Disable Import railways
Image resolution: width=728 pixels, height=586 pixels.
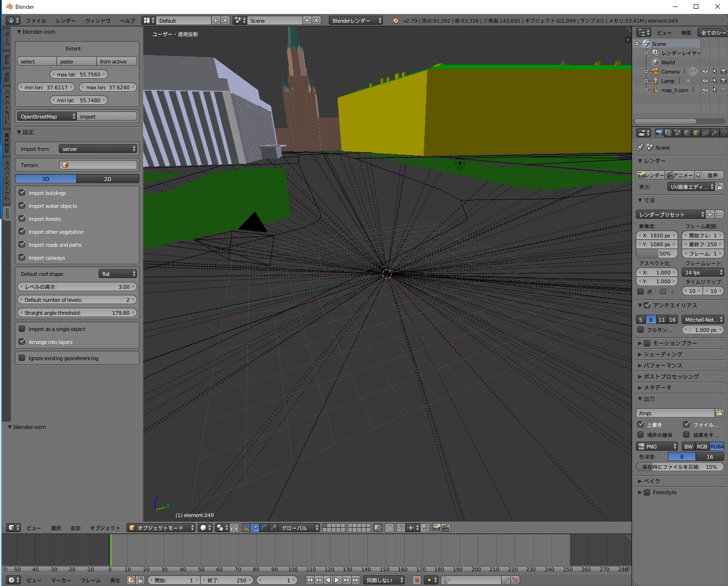click(22, 257)
